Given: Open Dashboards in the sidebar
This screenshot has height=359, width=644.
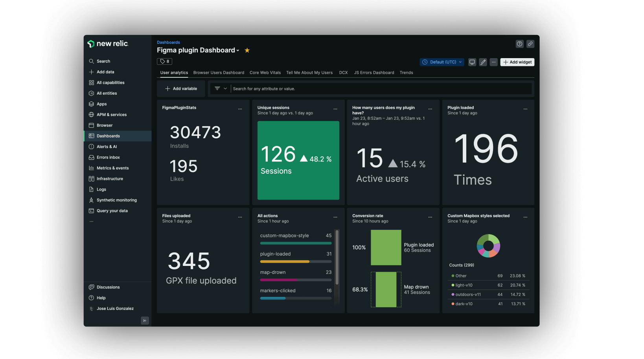Looking at the screenshot, I should (x=118, y=136).
